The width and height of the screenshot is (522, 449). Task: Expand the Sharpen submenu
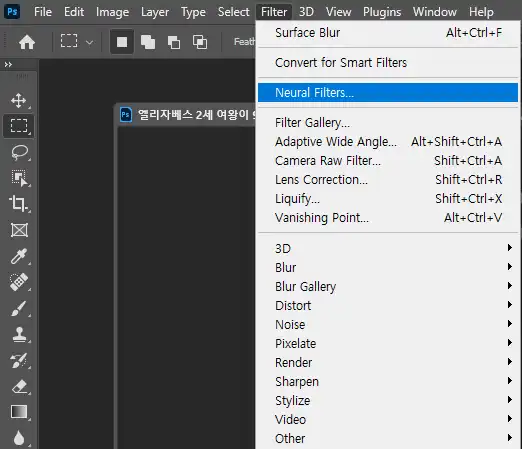[x=388, y=381]
